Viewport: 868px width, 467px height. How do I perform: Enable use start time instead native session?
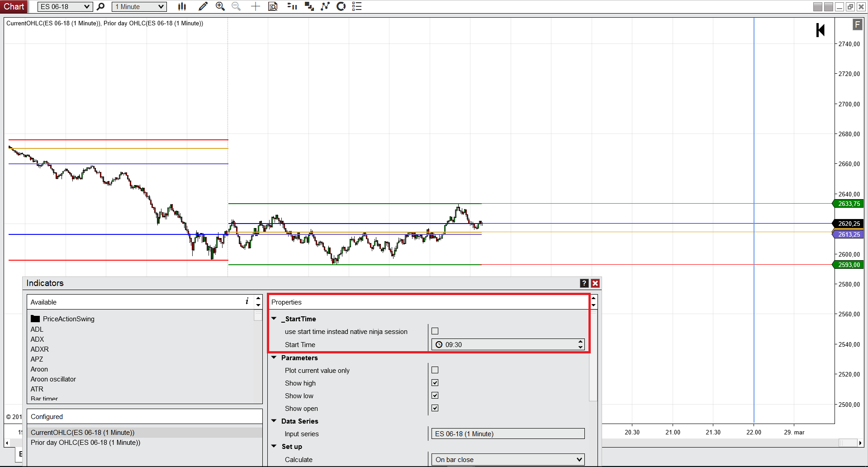pyautogui.click(x=435, y=331)
